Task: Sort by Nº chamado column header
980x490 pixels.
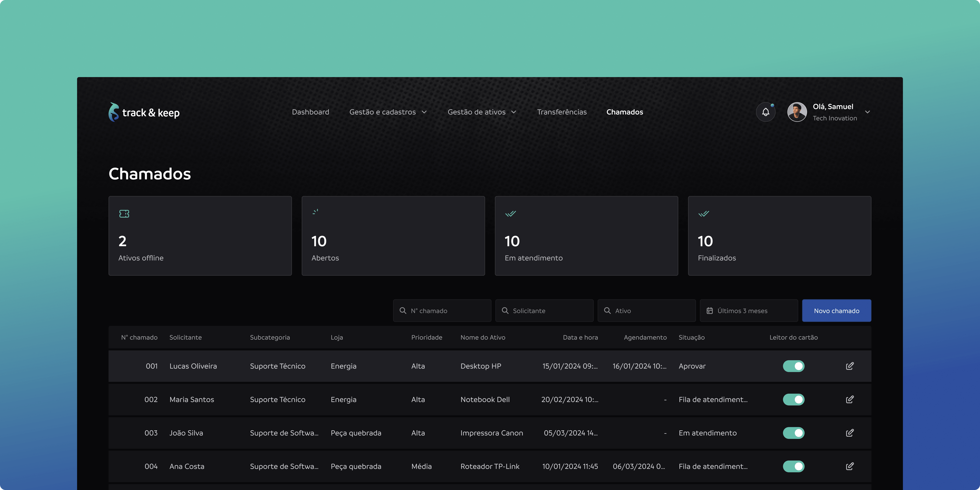Action: point(139,337)
